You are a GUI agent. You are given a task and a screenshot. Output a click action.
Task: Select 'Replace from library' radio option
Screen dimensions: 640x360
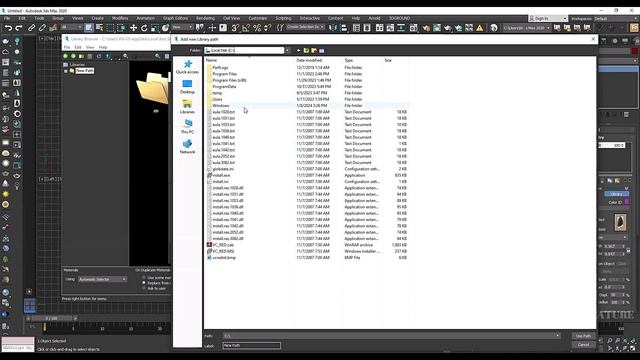(x=144, y=283)
